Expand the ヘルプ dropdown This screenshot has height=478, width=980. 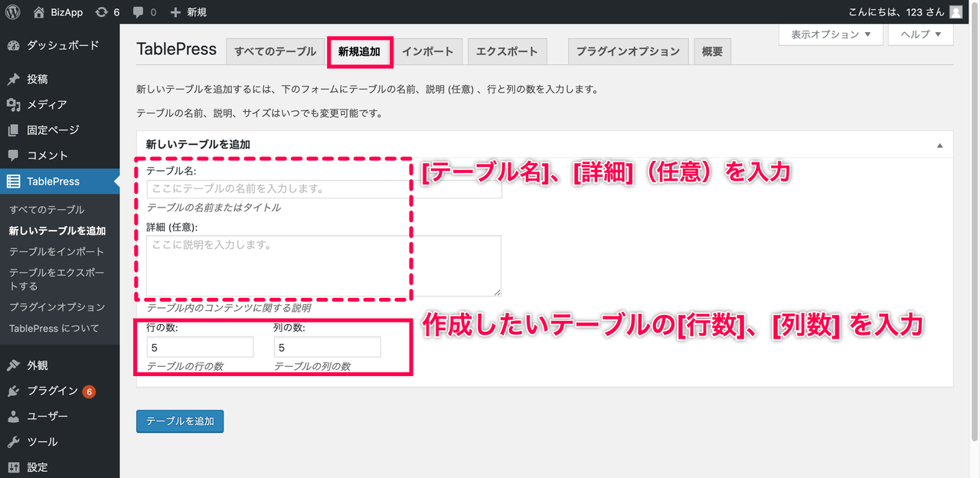pyautogui.click(x=920, y=34)
